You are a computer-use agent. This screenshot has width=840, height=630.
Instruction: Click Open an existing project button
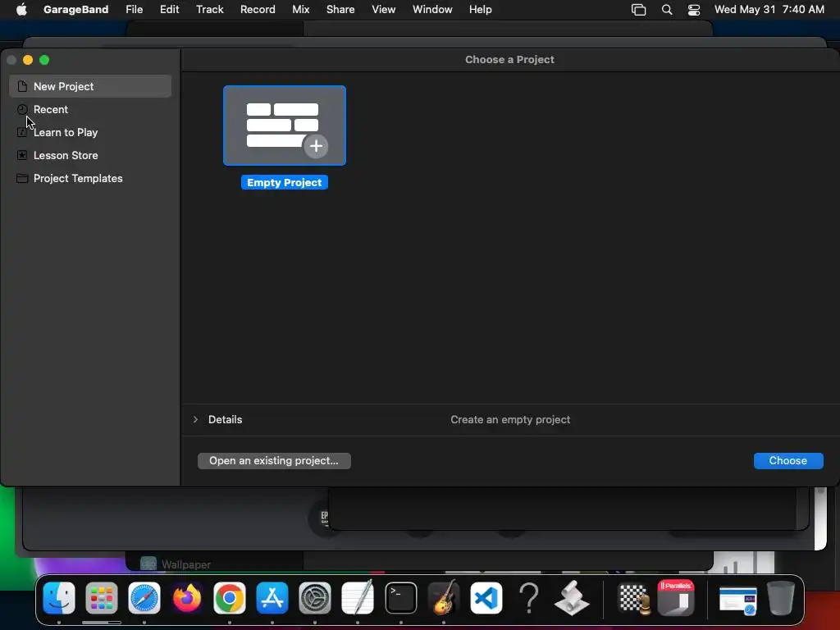click(274, 461)
